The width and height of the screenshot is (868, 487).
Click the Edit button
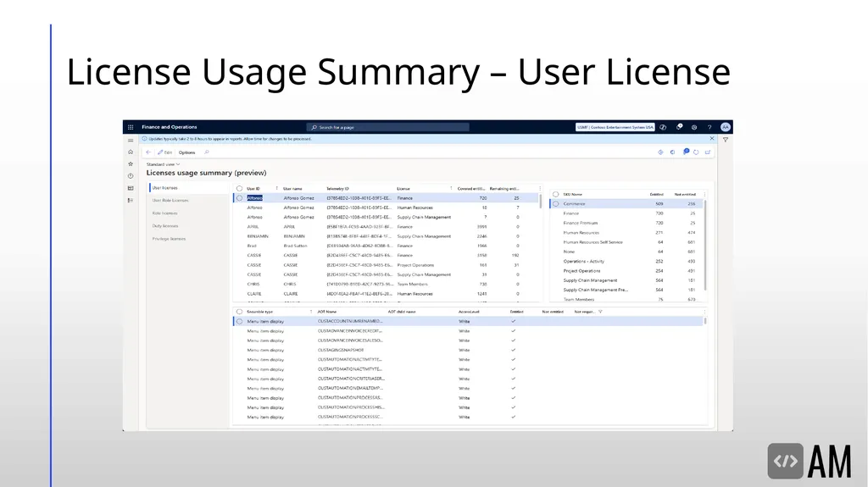[x=165, y=152]
